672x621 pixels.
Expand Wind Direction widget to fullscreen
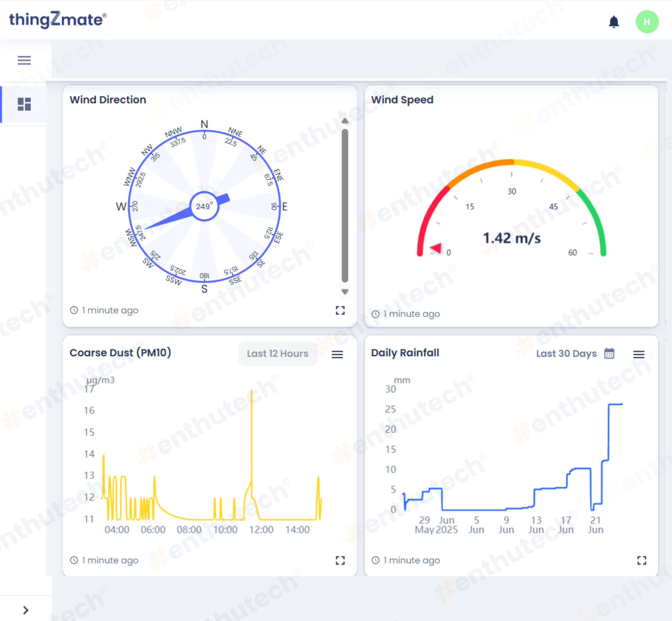340,310
